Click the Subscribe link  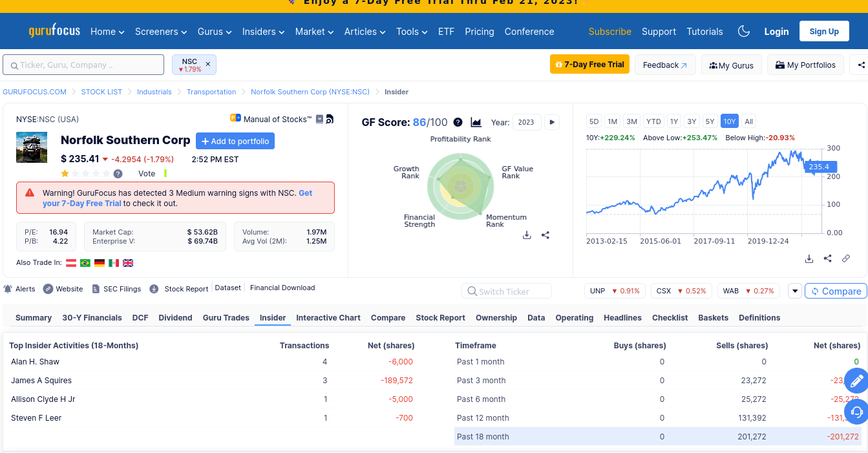[610, 32]
